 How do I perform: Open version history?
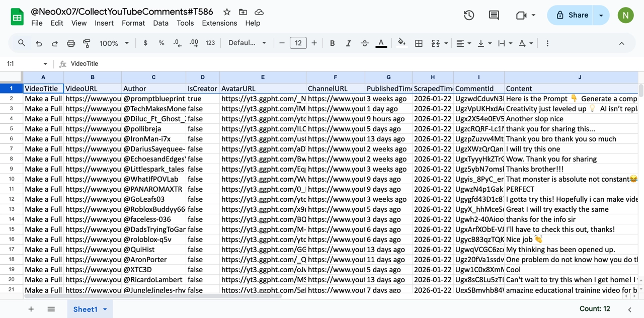click(x=468, y=15)
